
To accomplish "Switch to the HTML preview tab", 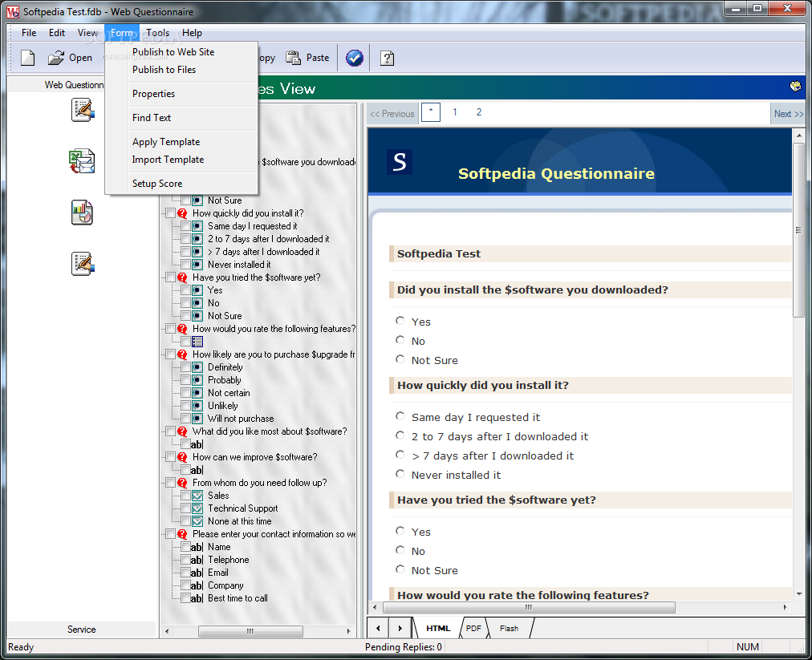I will pyautogui.click(x=438, y=629).
